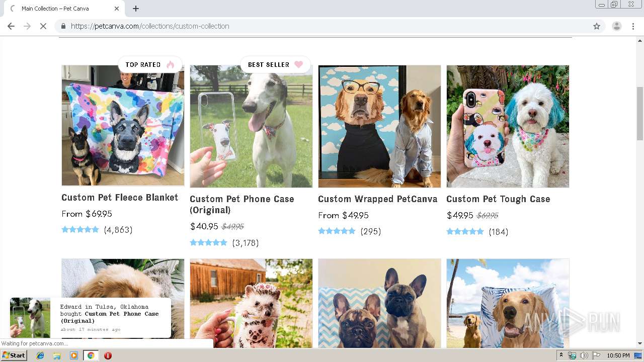
Task: Open the taskbar file explorer folder icon
Action: pos(57,355)
